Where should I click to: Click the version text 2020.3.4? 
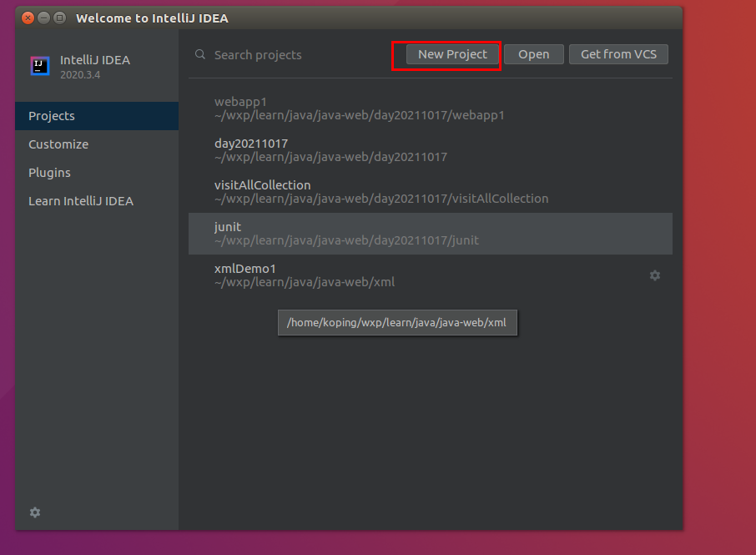pyautogui.click(x=80, y=75)
